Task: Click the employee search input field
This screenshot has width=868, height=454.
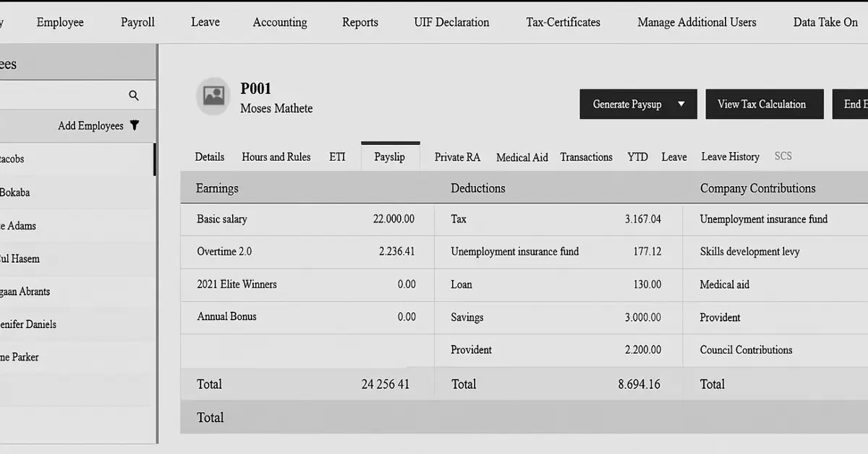Action: coord(65,94)
